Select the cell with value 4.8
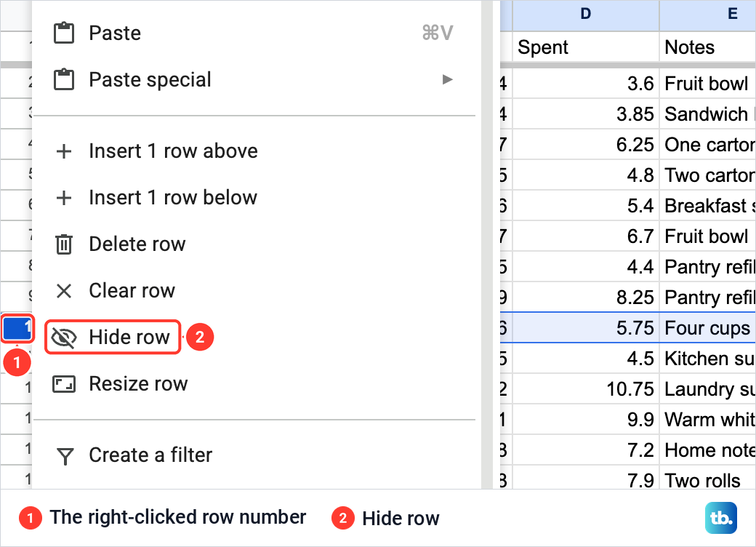Image resolution: width=756 pixels, height=547 pixels. (585, 175)
